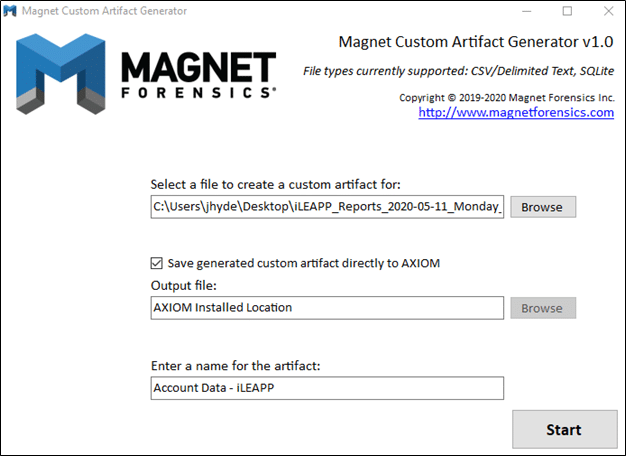
Task: Open the magnetforensics.com website link
Action: (516, 113)
